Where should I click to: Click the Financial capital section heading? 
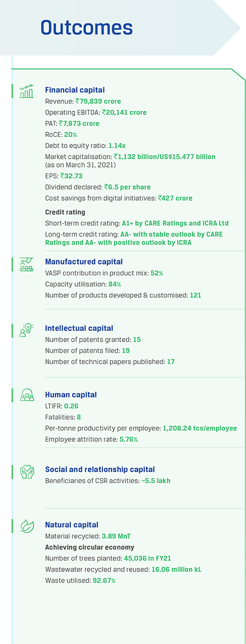(75, 90)
